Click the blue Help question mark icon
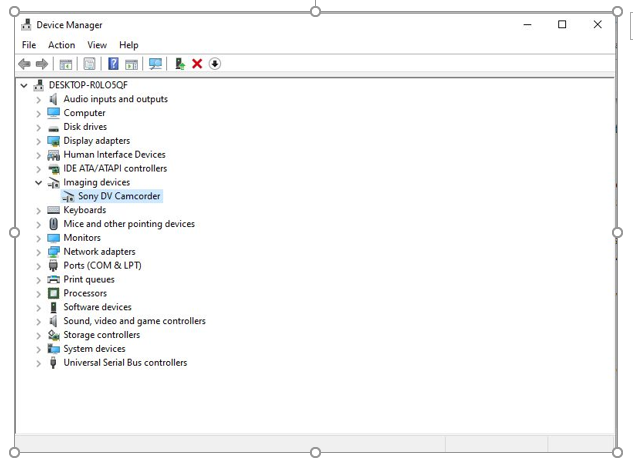 (113, 64)
